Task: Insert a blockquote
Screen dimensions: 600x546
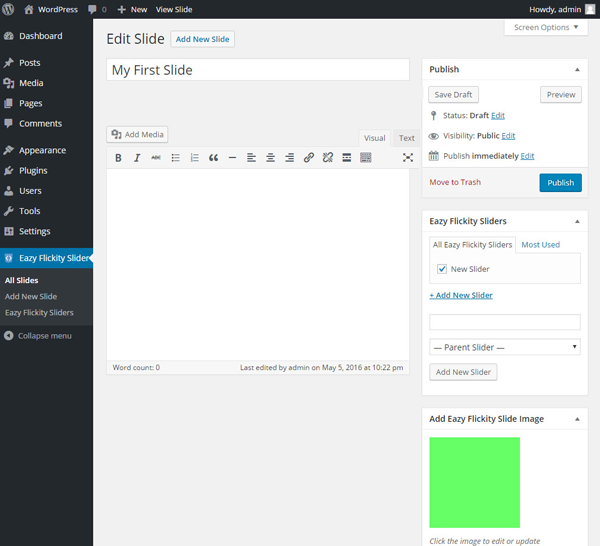Action: 214,158
